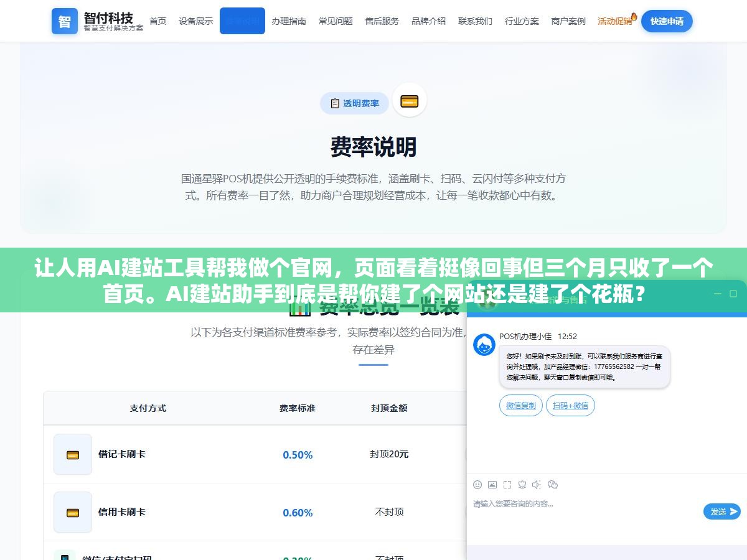The height and width of the screenshot is (560, 747).
Task: Click the 借记卡刷卡 label
Action: pos(122,454)
